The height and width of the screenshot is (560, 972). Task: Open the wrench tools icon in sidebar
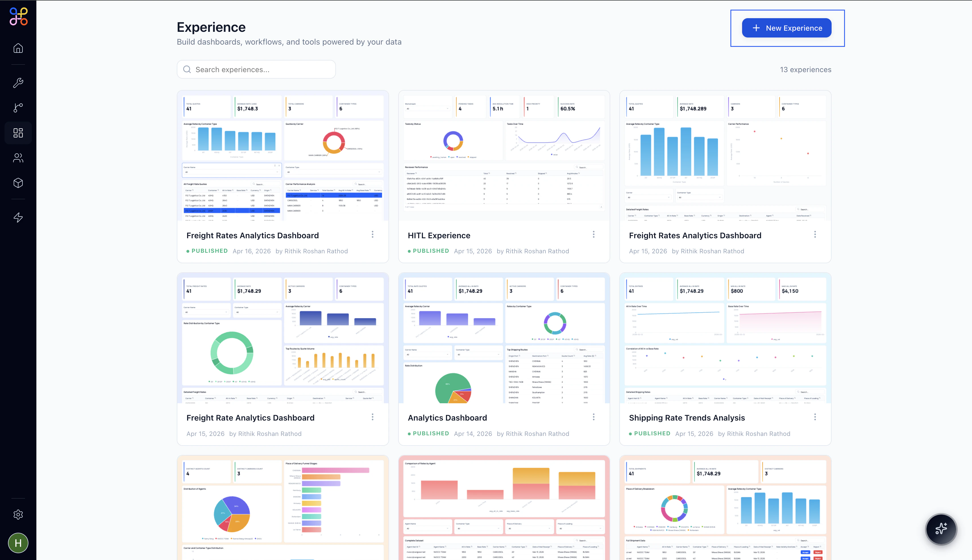tap(18, 83)
